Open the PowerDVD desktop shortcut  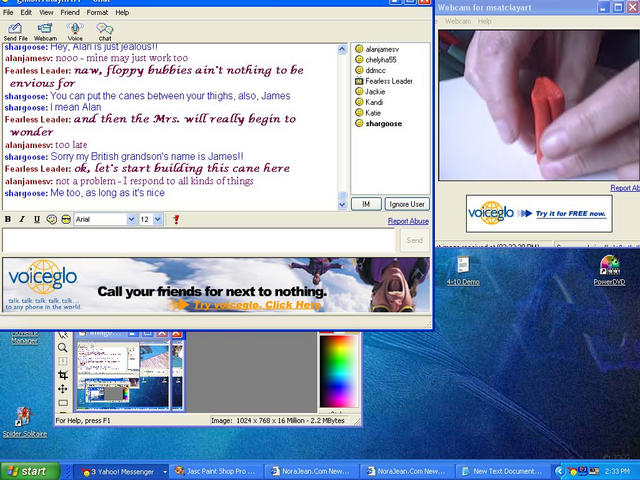pyautogui.click(x=609, y=270)
